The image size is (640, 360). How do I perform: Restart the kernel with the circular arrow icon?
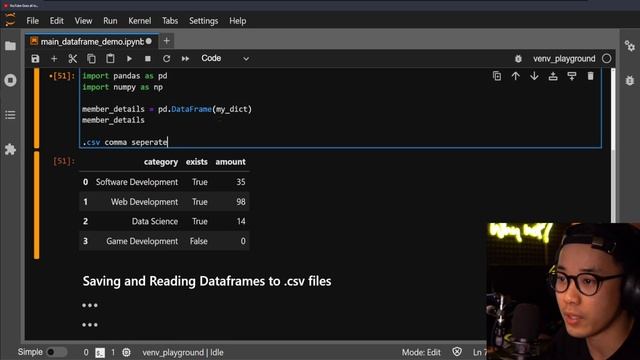point(167,59)
